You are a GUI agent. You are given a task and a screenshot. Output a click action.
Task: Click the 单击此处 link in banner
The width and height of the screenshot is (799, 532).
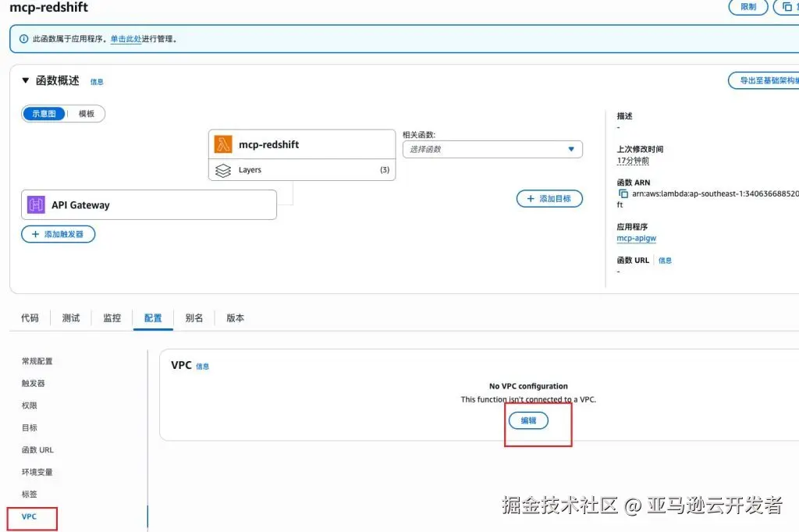coord(126,39)
